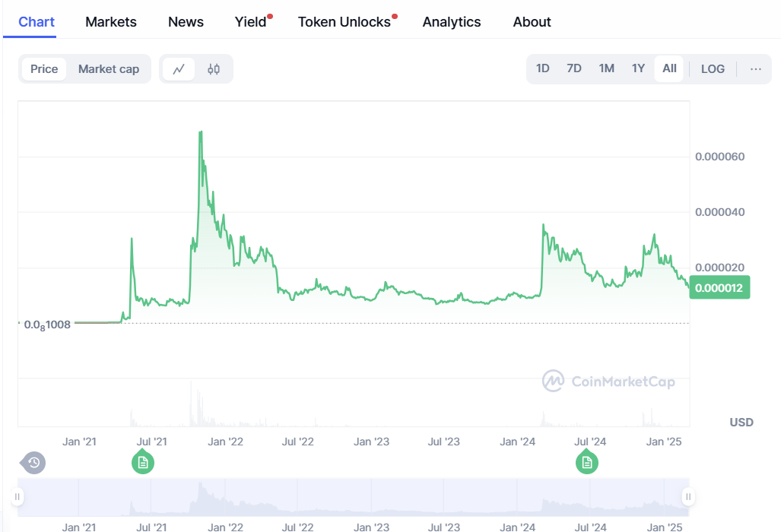Set the time range to 7D
Screen dimensions: 781x532
coord(574,68)
